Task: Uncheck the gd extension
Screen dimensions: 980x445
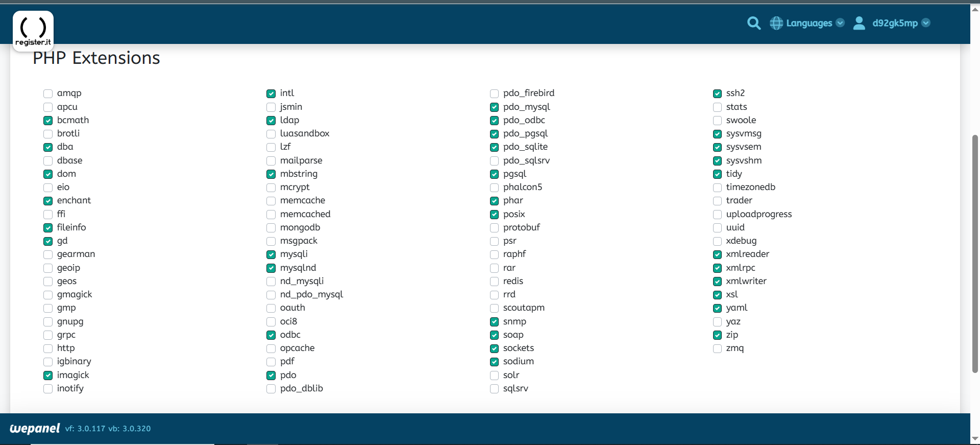Action: pyautogui.click(x=48, y=241)
